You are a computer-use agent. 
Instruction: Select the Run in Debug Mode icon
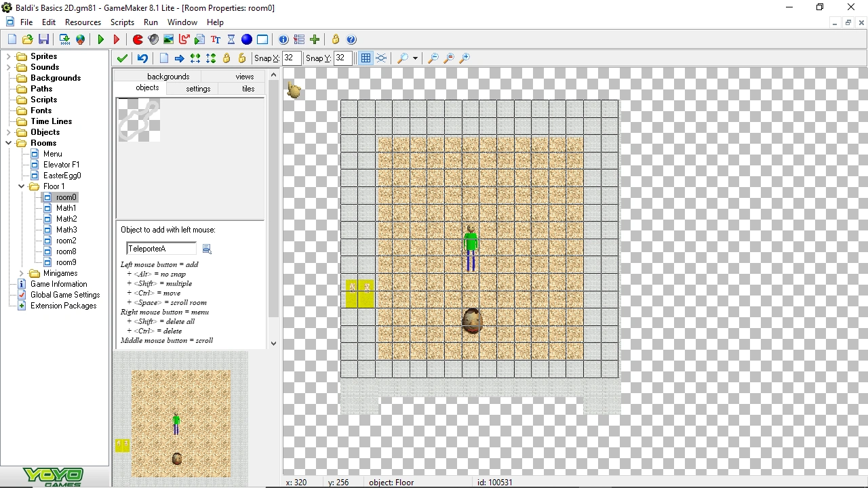point(116,39)
